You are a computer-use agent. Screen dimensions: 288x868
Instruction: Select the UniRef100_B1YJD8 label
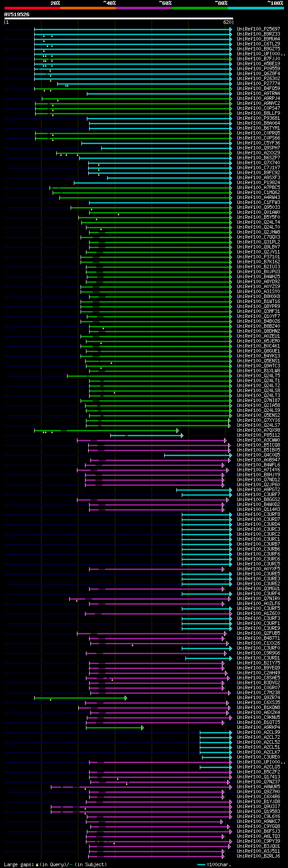tap(258, 801)
